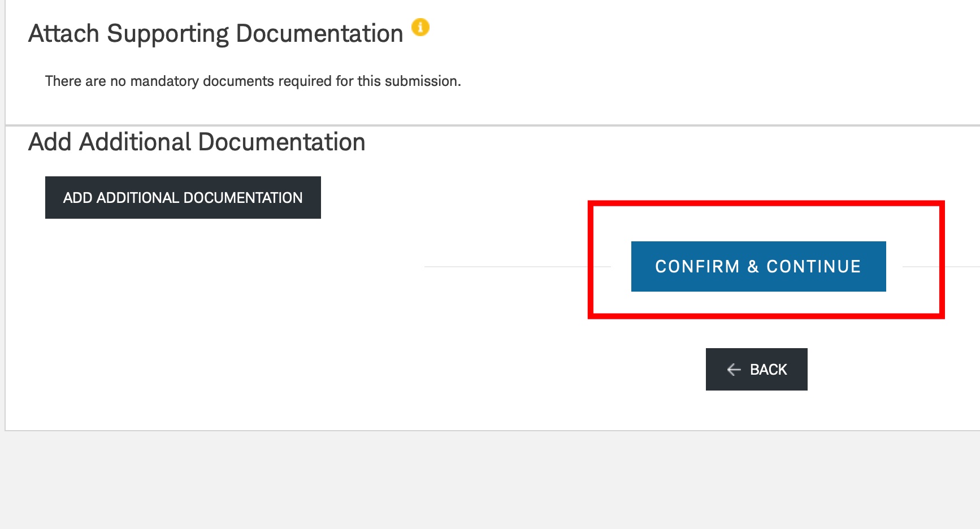Viewport: 980px width, 529px height.
Task: Select the blue Confirm & Continue button
Action: tap(758, 266)
